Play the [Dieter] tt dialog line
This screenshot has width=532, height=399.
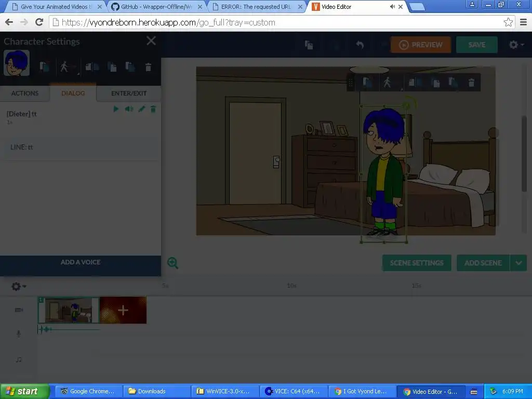(x=116, y=109)
